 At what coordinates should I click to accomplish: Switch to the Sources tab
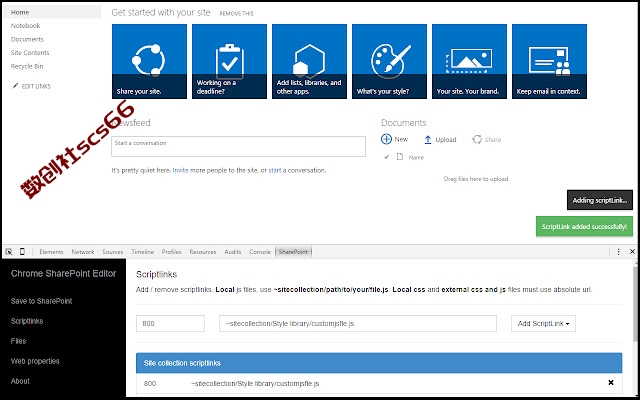point(113,252)
